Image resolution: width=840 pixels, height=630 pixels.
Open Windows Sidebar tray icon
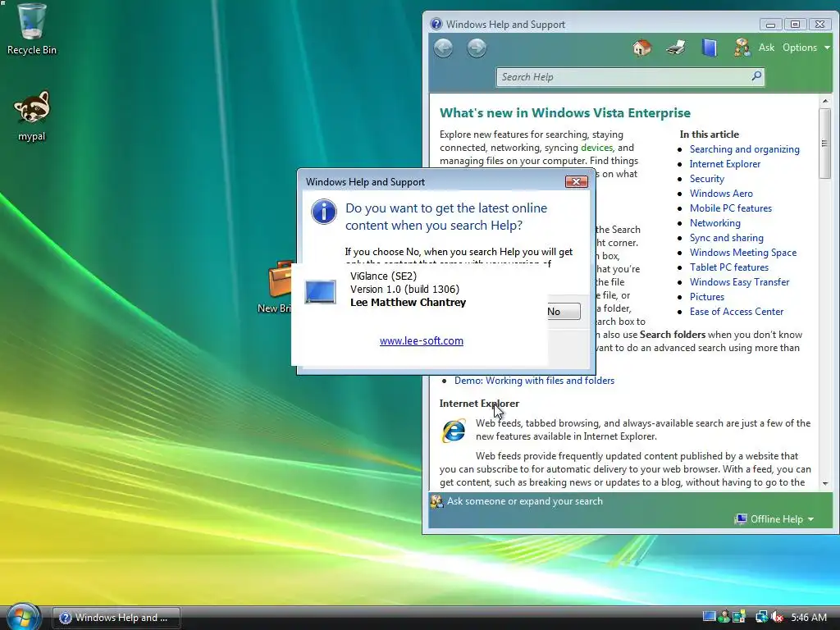(739, 617)
